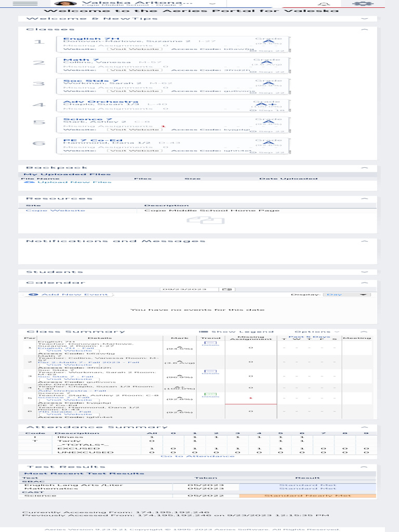This screenshot has width=399, height=532.
Task: Click the Past 5 Days column header
Action: pos(309,337)
